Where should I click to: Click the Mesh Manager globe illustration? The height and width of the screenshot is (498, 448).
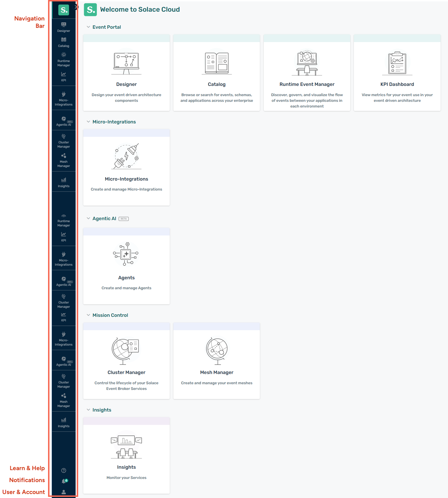tap(217, 351)
